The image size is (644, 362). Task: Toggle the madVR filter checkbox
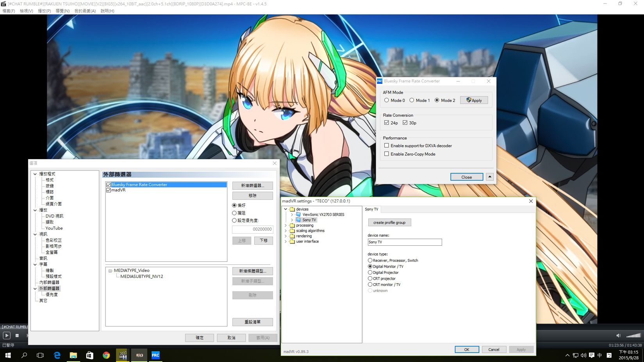pos(109,190)
